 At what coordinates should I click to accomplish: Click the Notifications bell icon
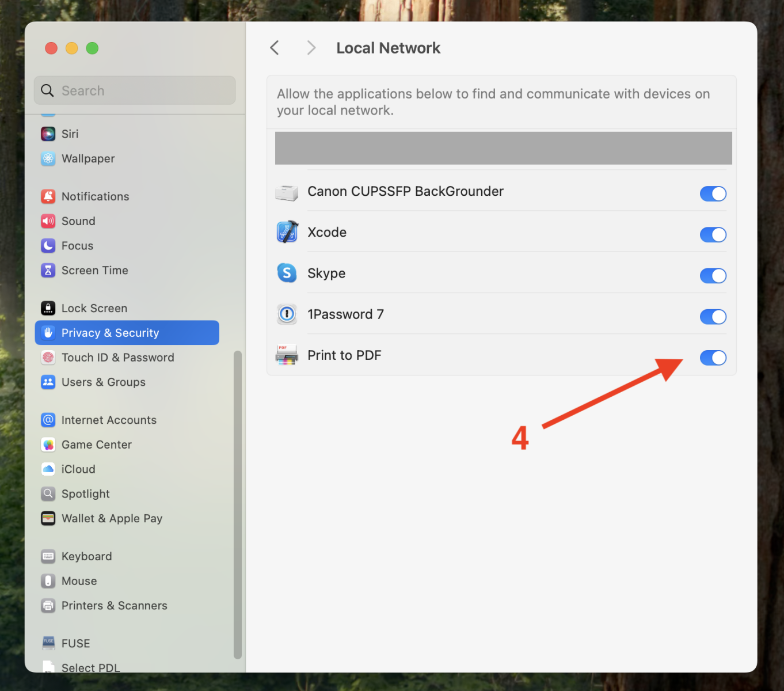(48, 197)
